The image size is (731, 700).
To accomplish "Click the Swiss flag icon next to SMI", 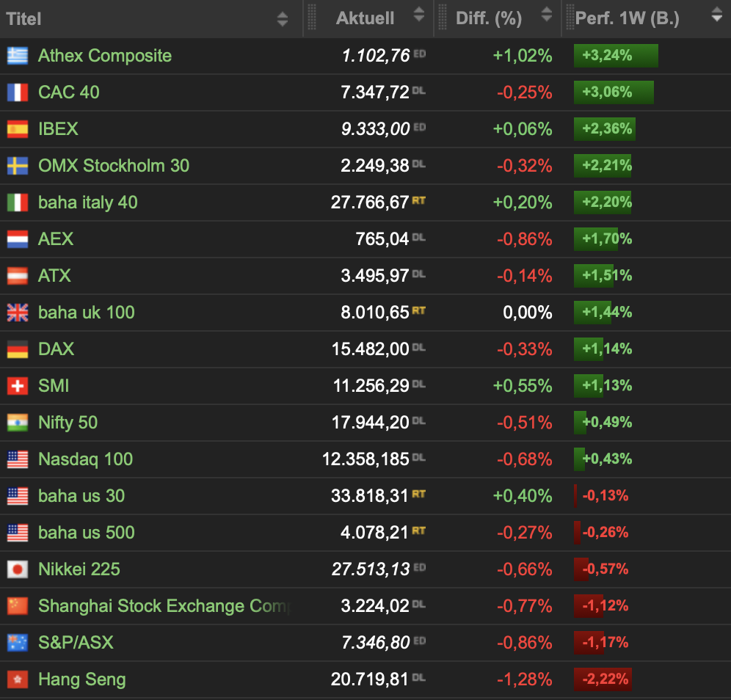I will click(x=18, y=386).
